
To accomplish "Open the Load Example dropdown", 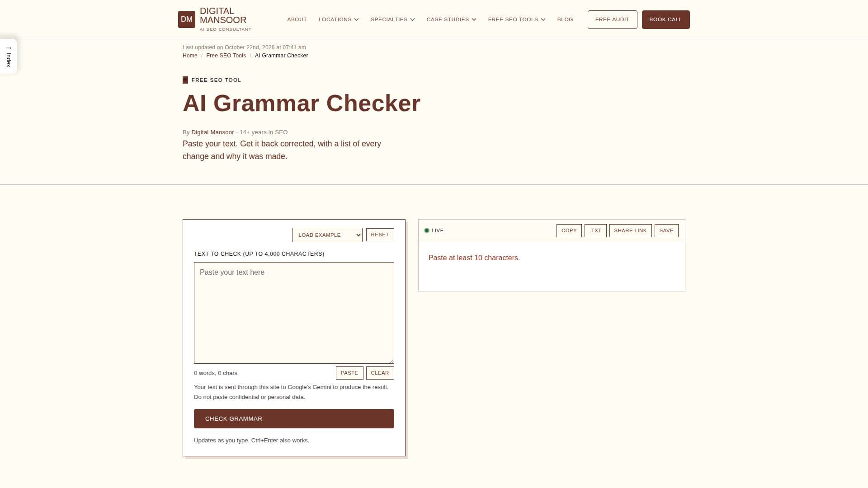I will [327, 235].
